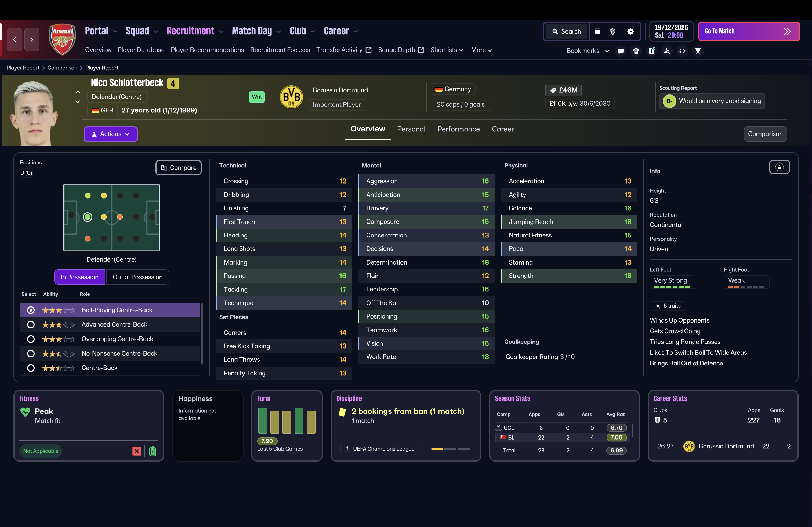Open the speech bubble messages icon
Viewport: 812px width, 527px height.
tap(621, 51)
